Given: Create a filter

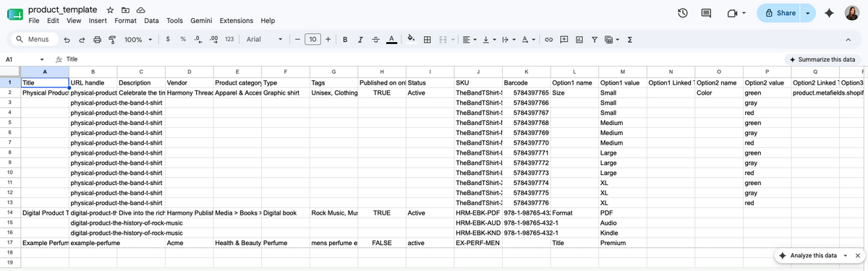Looking at the screenshot, I should [595, 40].
